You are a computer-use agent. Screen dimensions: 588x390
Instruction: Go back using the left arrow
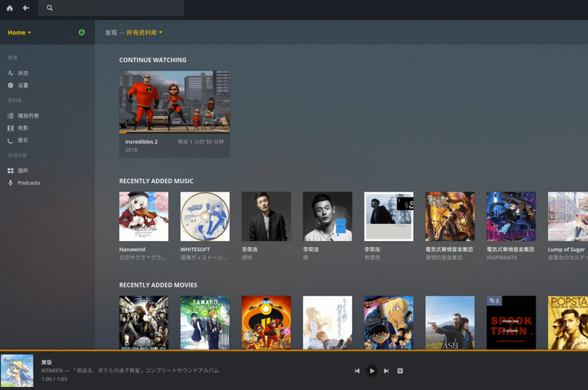click(x=25, y=8)
